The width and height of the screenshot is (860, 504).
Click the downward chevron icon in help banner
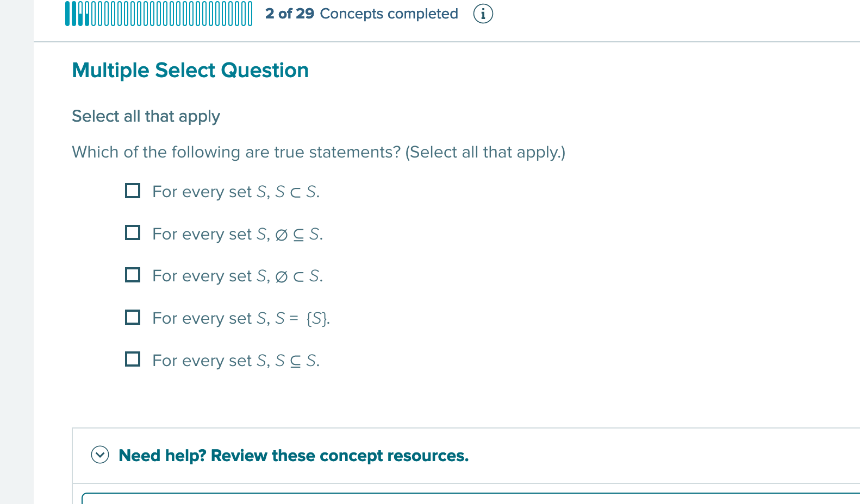101,455
